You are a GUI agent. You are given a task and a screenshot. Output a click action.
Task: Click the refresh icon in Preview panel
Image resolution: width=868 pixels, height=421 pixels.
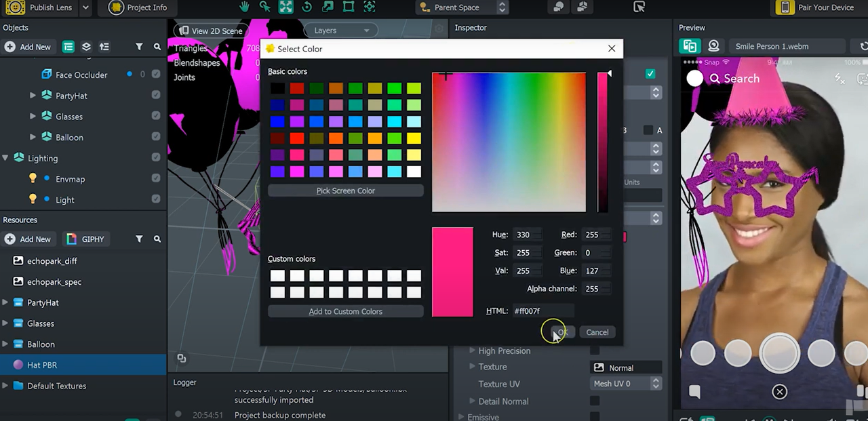[x=863, y=46]
